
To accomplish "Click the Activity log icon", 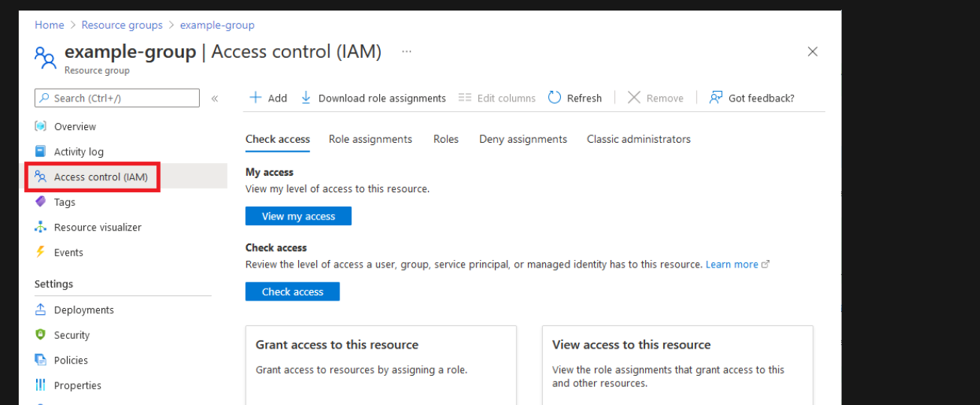I will (41, 151).
